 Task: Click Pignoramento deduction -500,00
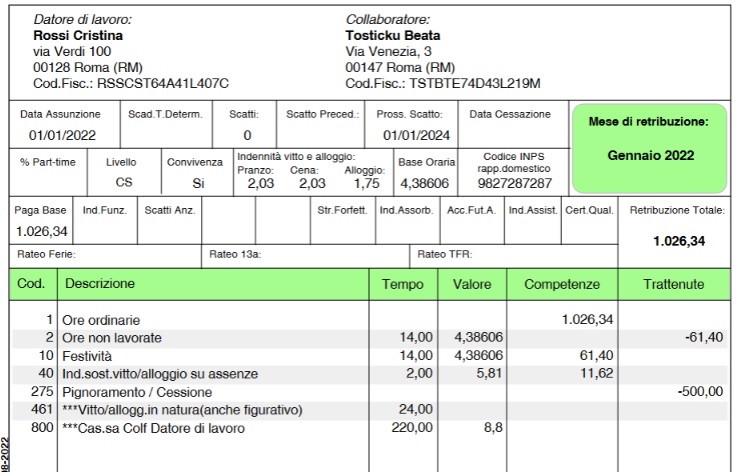point(700,391)
